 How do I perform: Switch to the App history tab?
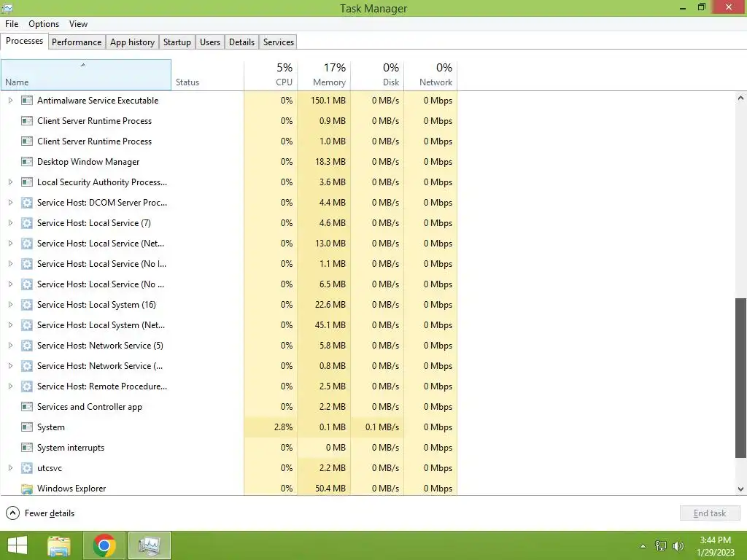click(133, 42)
